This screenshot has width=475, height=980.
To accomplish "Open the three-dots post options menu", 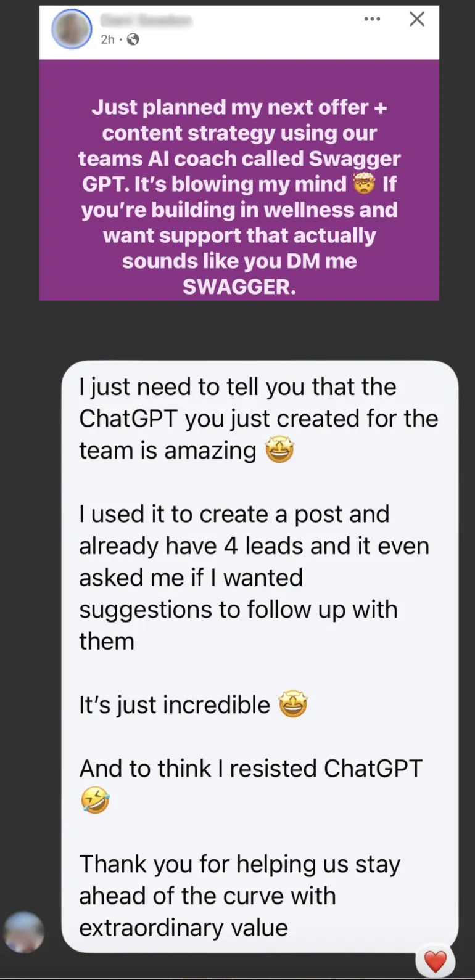I will click(x=372, y=19).
